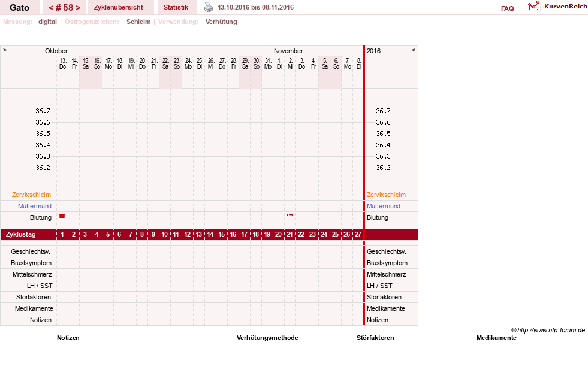Screen dimensions: 588x385
Task: Click the KurvenReich crown logo icon
Action: click(533, 6)
